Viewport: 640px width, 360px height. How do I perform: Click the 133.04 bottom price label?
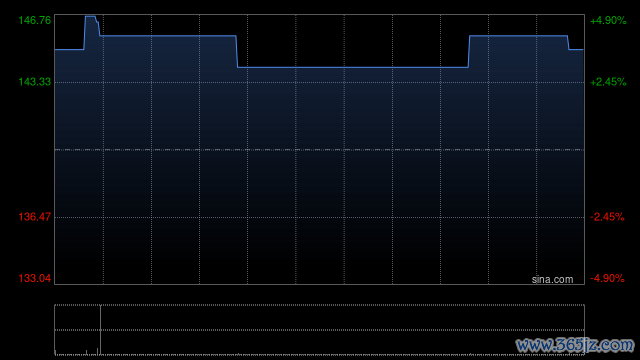(35, 278)
